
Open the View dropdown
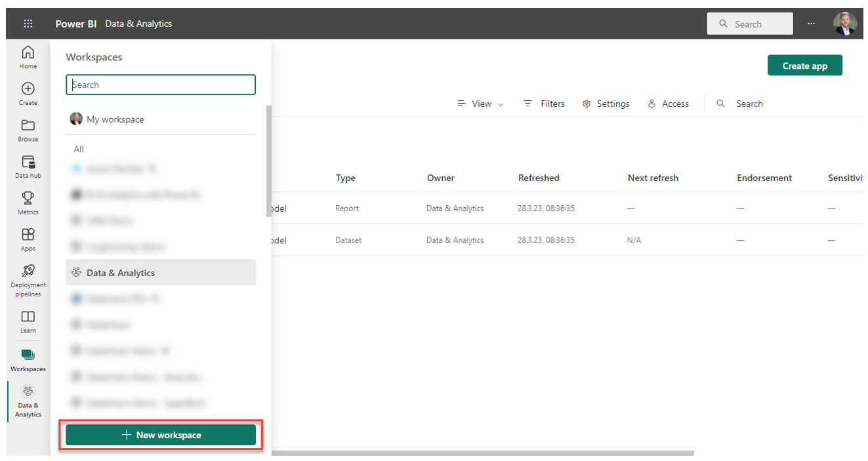[x=480, y=104]
